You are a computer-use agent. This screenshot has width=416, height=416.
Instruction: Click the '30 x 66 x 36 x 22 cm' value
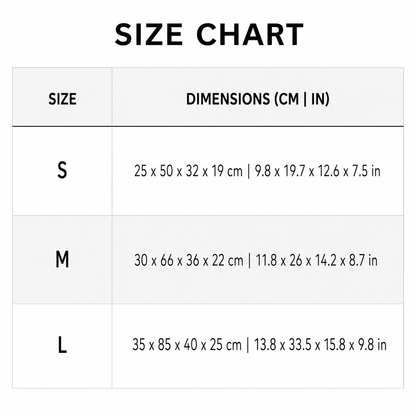189,260
